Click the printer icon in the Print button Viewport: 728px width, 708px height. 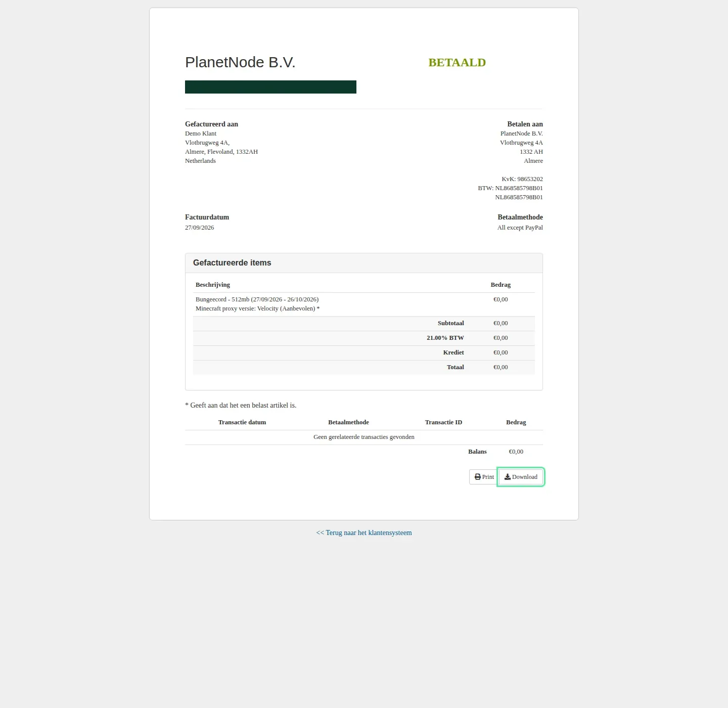[x=477, y=477]
